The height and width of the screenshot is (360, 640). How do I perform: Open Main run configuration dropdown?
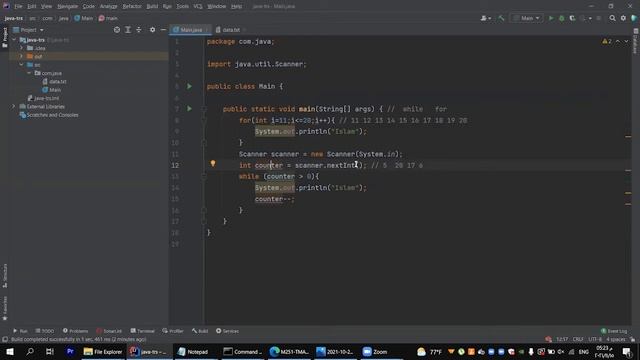pyautogui.click(x=527, y=18)
